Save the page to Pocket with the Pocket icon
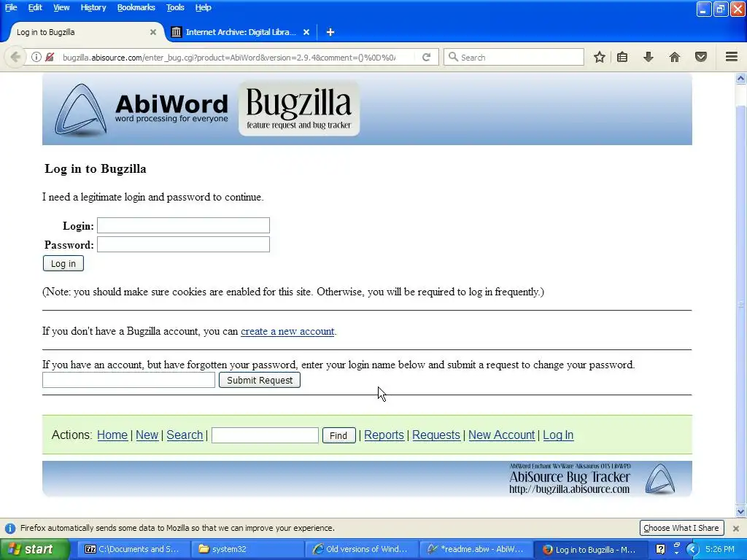Screen dimensions: 747x560 701,57
